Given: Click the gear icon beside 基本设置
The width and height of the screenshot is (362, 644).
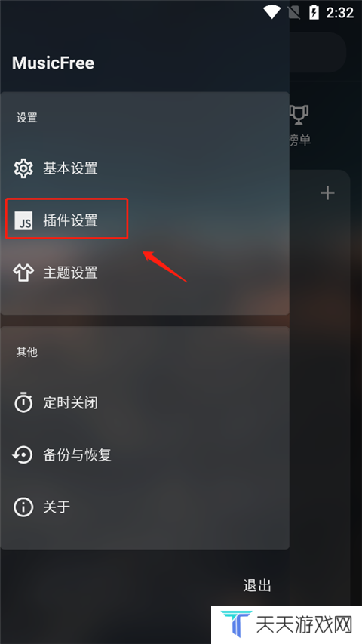Looking at the screenshot, I should [23, 168].
